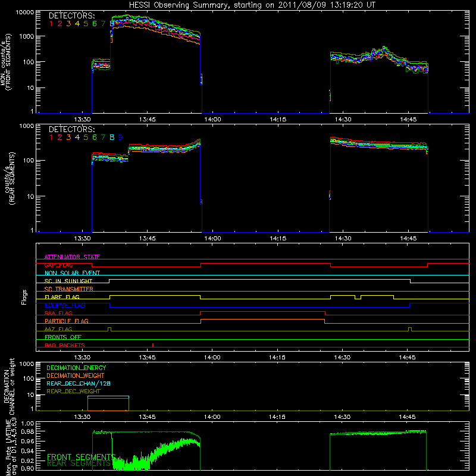Select the REAR SEGMENTS livetime legend

tap(79, 464)
